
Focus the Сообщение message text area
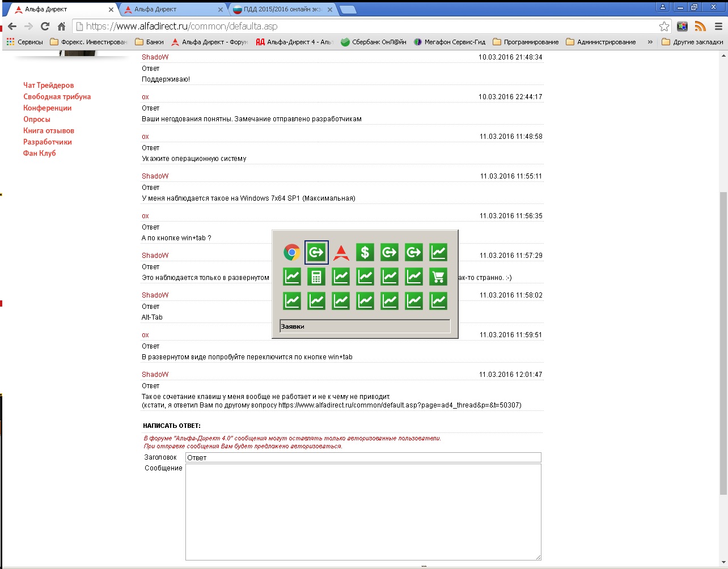[363, 512]
